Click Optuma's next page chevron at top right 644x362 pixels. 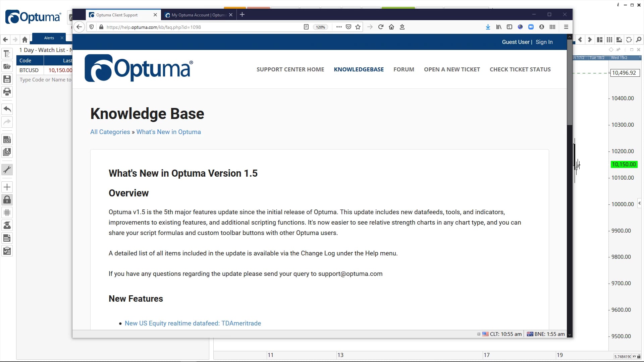click(x=590, y=40)
